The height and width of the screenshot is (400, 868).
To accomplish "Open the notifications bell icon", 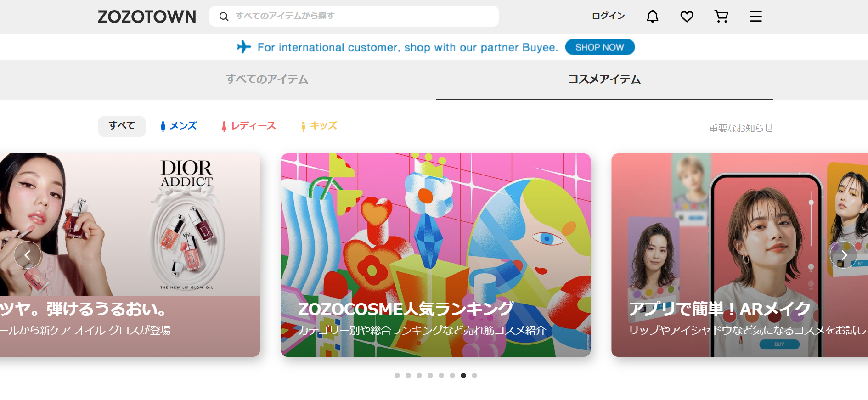I will pyautogui.click(x=652, y=17).
